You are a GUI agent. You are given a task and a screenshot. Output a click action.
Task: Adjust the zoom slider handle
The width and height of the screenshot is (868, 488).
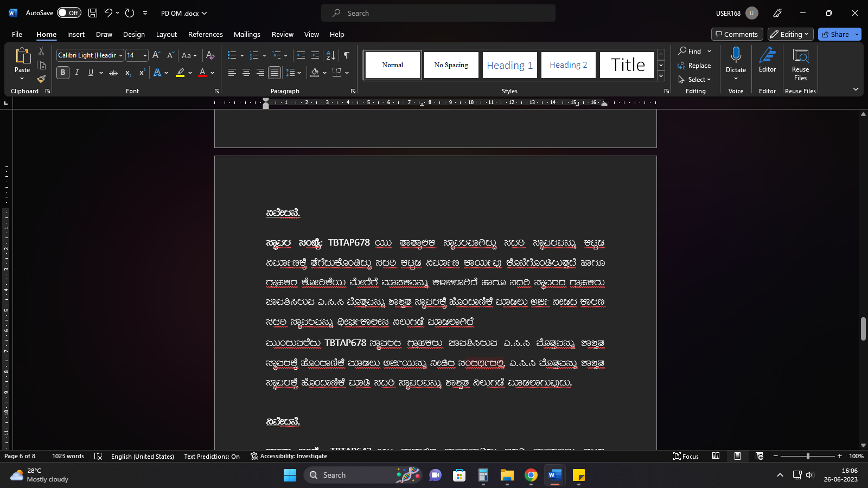(808, 456)
